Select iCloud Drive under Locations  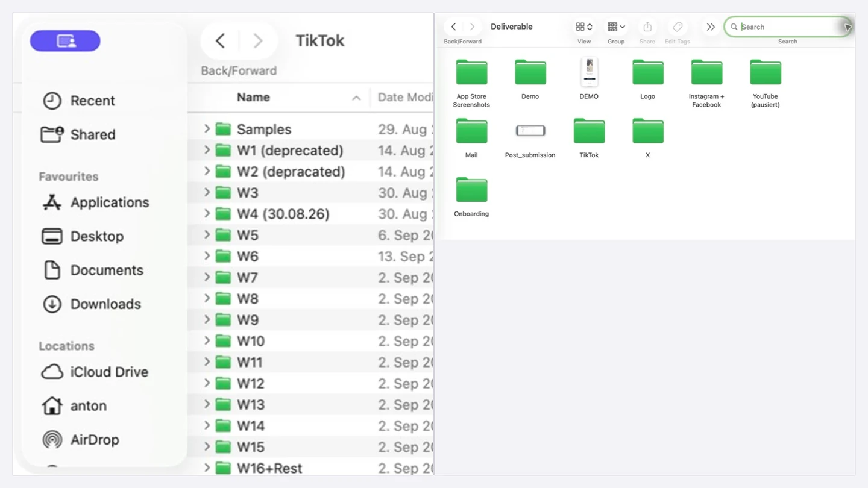95,372
